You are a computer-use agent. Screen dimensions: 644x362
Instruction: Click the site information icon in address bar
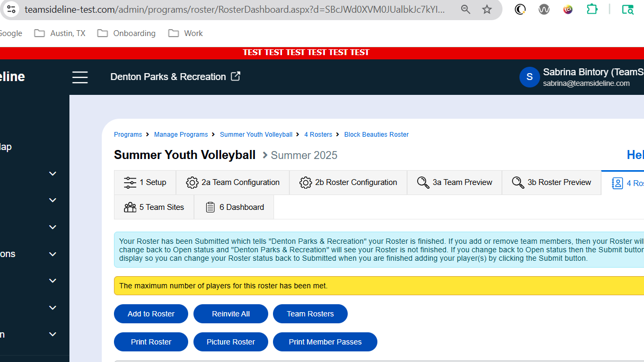click(11, 10)
